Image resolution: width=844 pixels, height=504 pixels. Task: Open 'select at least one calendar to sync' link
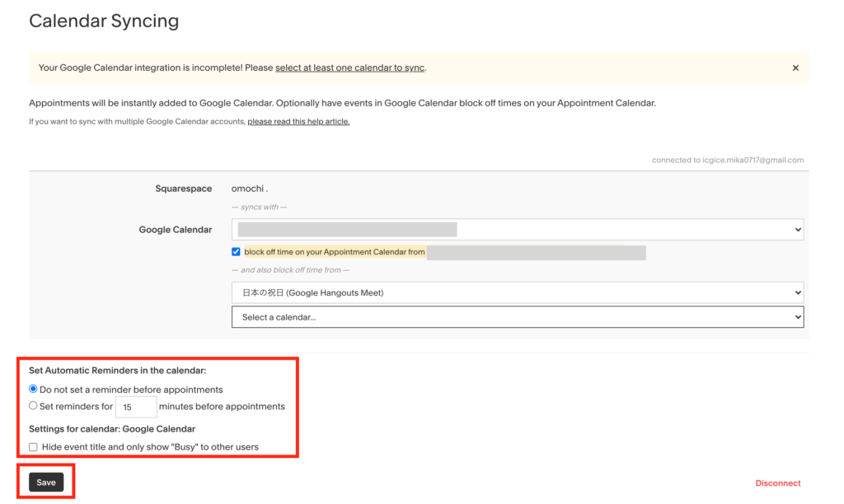coord(349,68)
